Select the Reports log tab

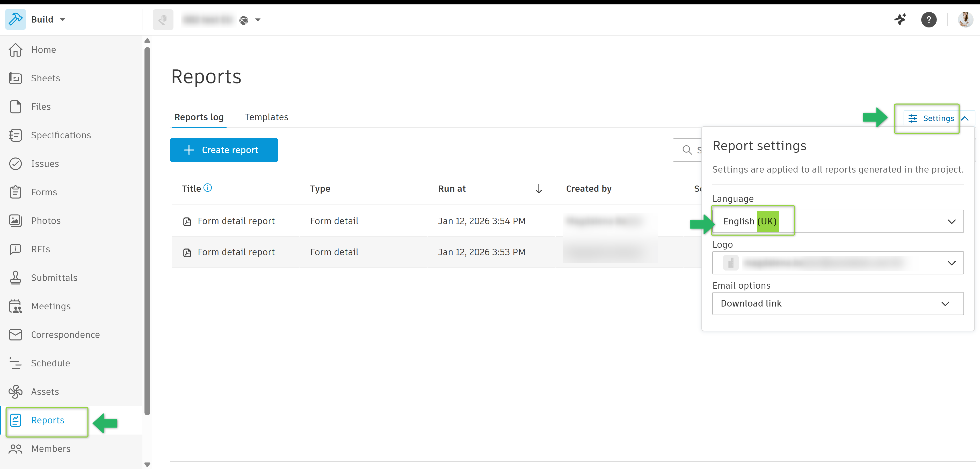(x=199, y=117)
